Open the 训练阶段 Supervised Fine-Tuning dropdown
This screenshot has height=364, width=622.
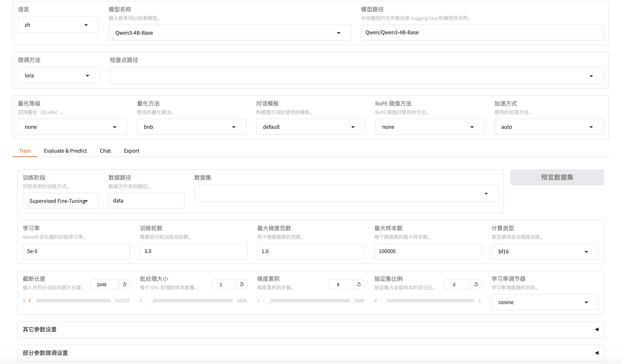[x=60, y=201]
